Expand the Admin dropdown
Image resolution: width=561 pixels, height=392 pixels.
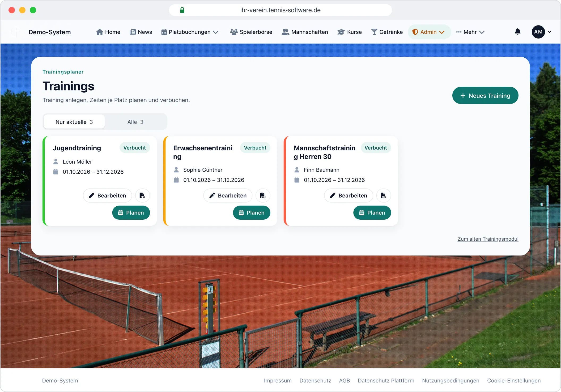[x=429, y=32]
